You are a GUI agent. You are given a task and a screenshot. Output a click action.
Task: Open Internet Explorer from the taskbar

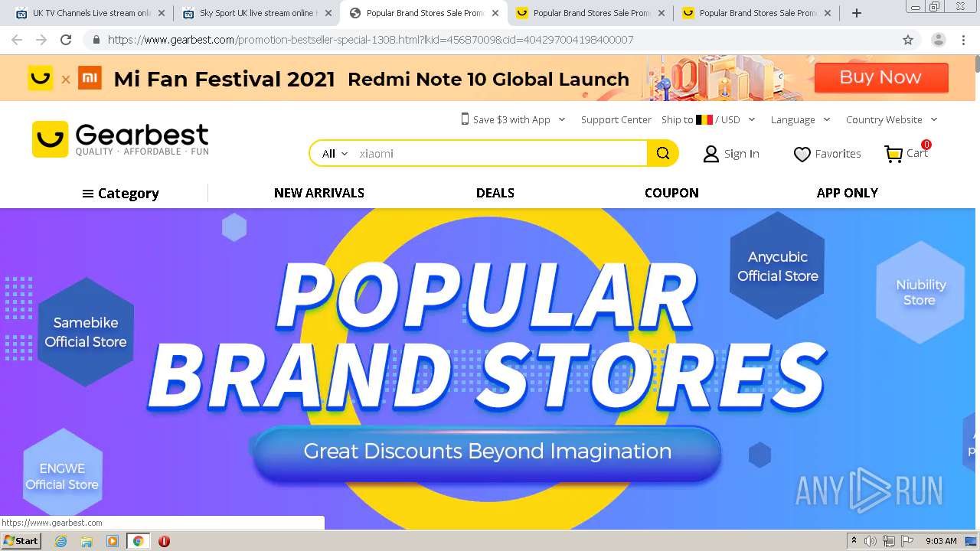(60, 541)
